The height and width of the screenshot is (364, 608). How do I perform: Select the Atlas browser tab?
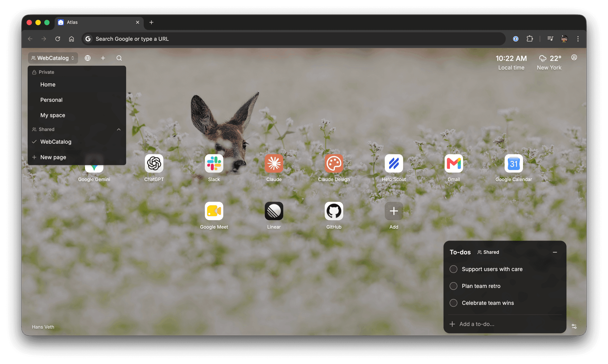point(99,22)
